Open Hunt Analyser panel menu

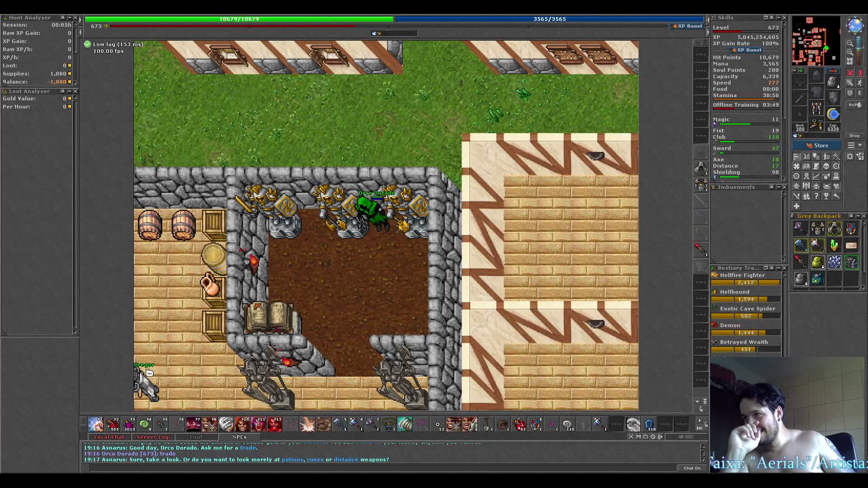(63, 17)
